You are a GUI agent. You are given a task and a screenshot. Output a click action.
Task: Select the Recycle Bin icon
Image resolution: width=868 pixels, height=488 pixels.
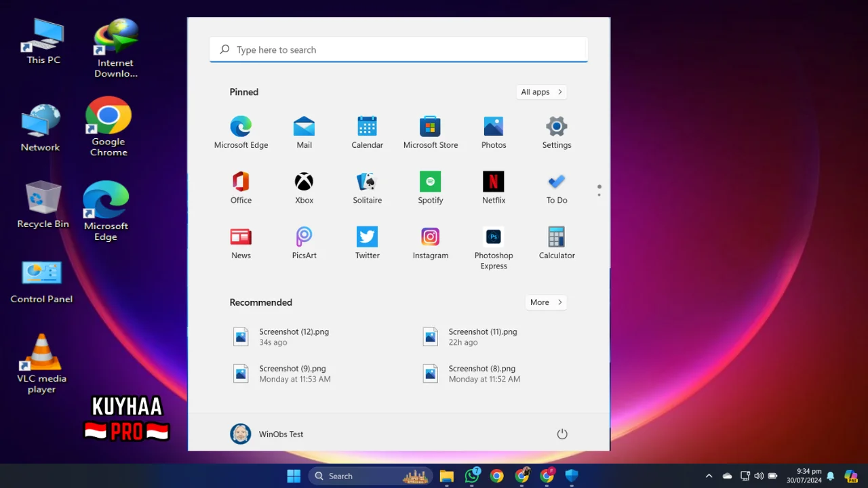click(x=43, y=205)
